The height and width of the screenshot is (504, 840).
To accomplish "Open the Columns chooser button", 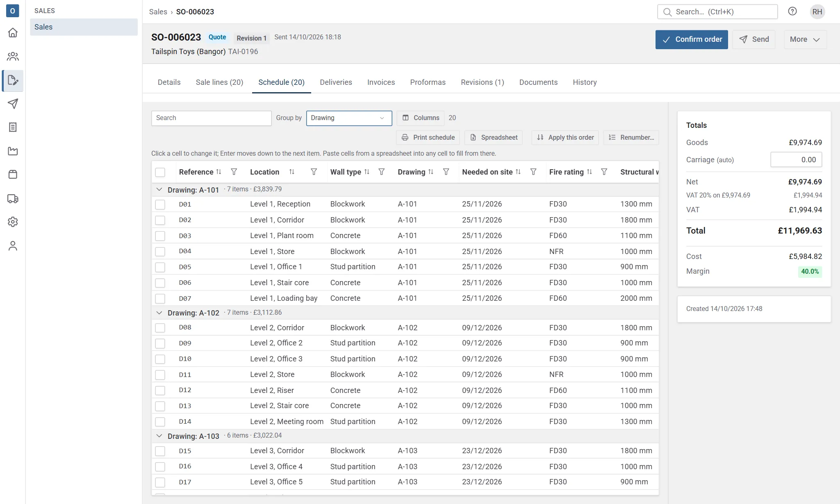I will tap(421, 118).
